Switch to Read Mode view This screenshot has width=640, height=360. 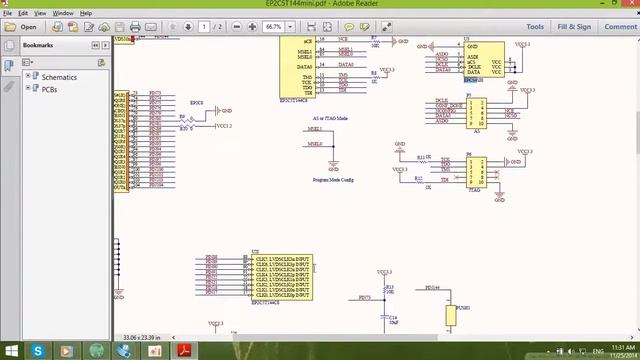tap(386, 27)
